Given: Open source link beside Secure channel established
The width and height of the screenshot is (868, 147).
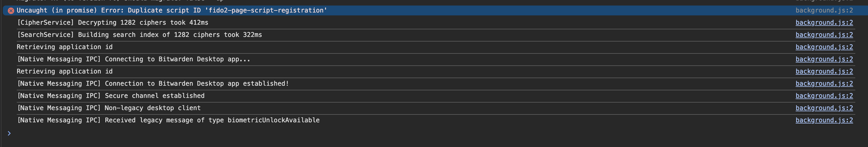Looking at the screenshot, I should point(824,96).
